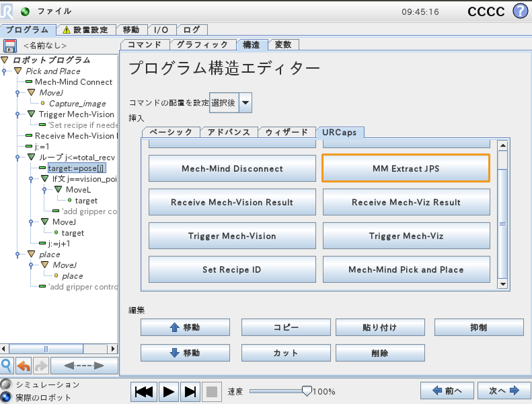Collapse the place folder node
The image size is (532, 404).
click(32, 254)
